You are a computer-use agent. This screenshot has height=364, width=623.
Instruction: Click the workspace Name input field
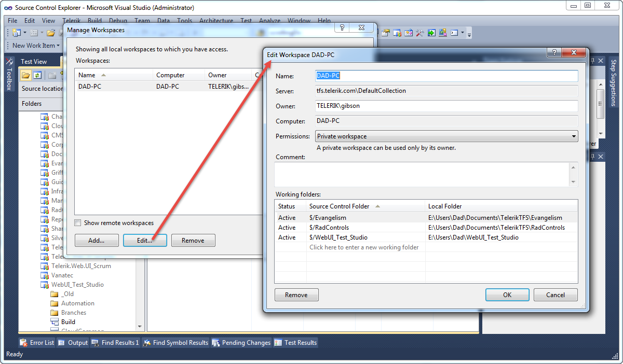(x=446, y=76)
